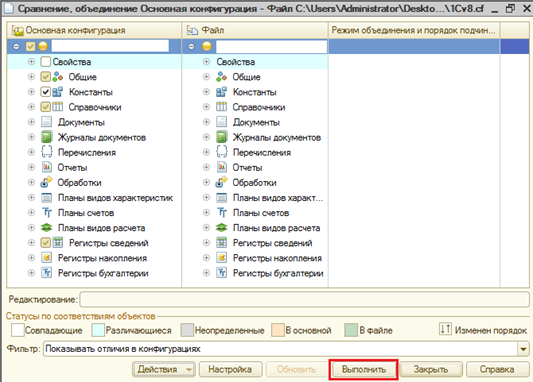Viewport: 533px width, 382px height.
Task: Uncheck the Константы checkbox
Action: tap(46, 92)
